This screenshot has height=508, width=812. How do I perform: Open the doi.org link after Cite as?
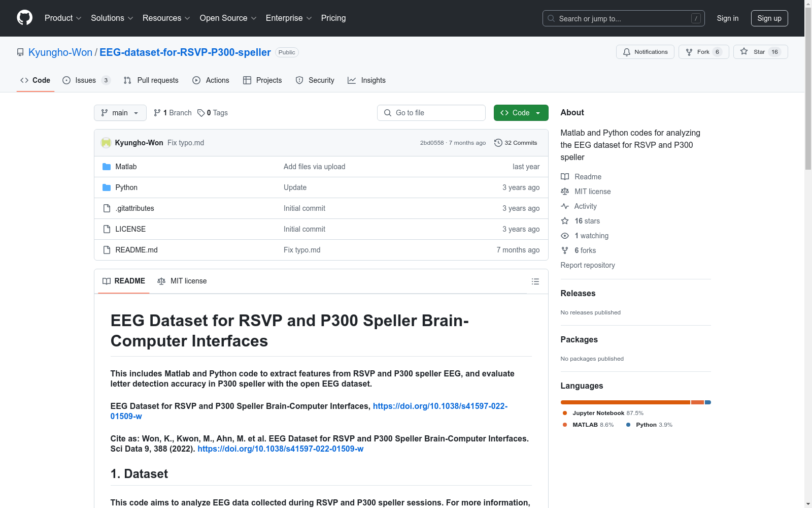(280, 449)
